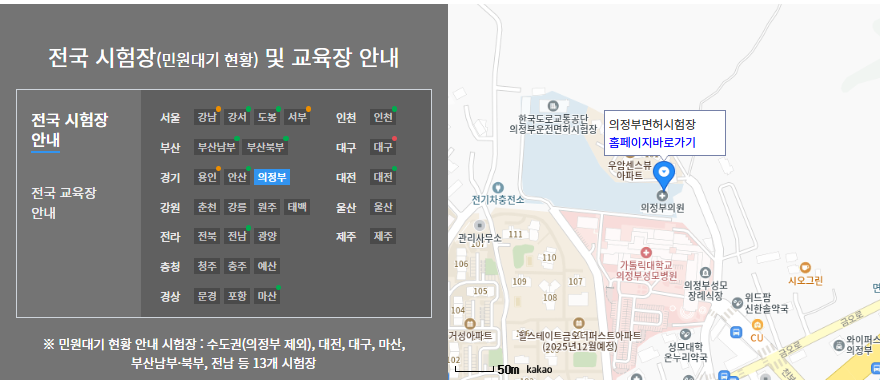
Task: Select the 강남 test center button
Action: click(x=207, y=117)
